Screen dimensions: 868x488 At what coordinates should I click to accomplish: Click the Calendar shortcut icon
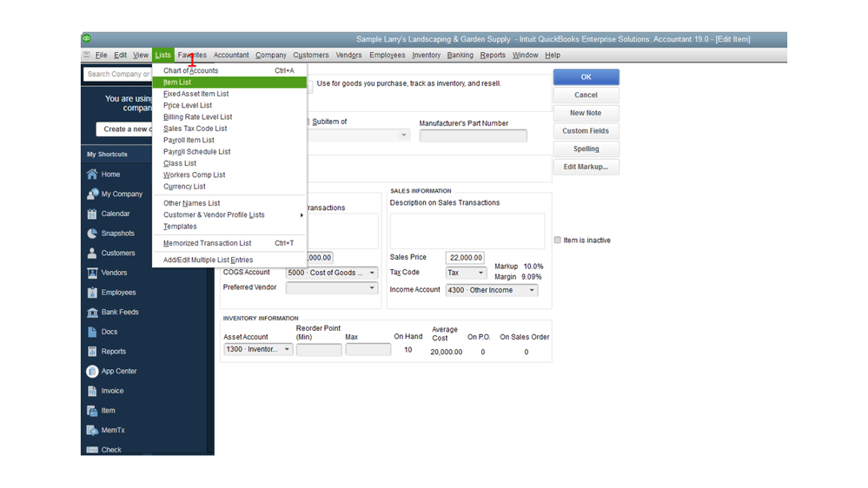pyautogui.click(x=92, y=214)
